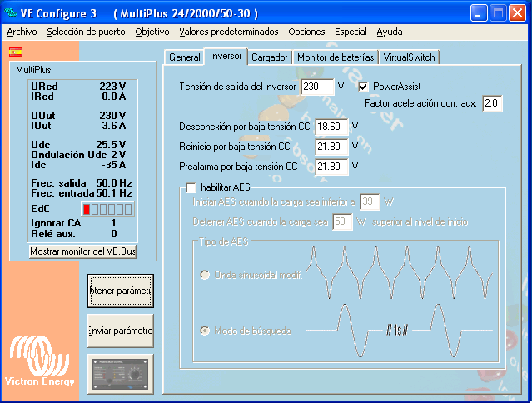Click the MultiPlus panel heading

33,70
